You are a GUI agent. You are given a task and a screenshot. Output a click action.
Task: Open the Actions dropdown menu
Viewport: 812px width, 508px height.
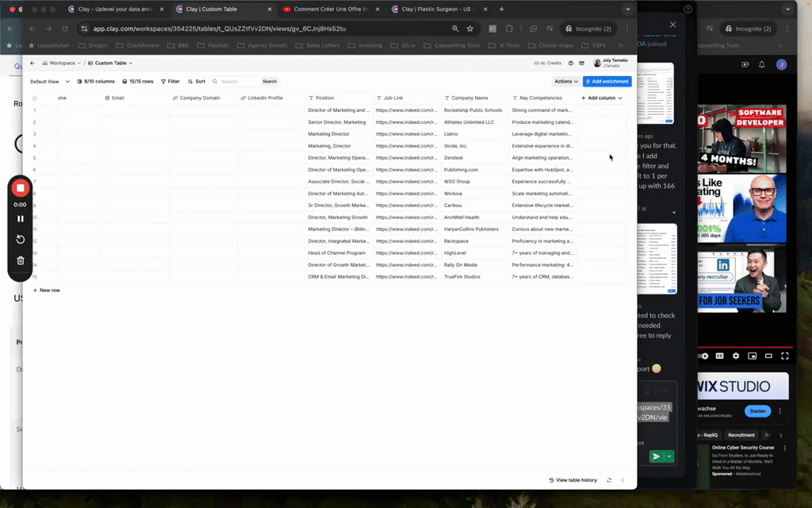pos(565,81)
